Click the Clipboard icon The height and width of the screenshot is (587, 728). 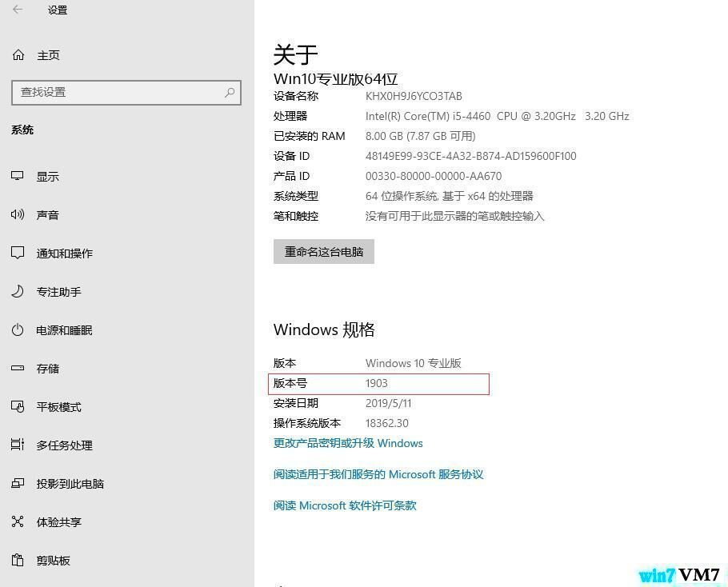pyautogui.click(x=18, y=560)
